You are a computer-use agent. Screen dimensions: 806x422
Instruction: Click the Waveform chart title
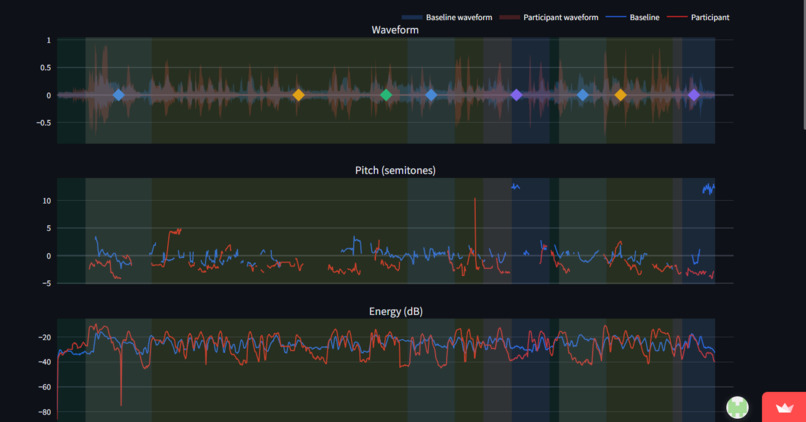click(395, 30)
